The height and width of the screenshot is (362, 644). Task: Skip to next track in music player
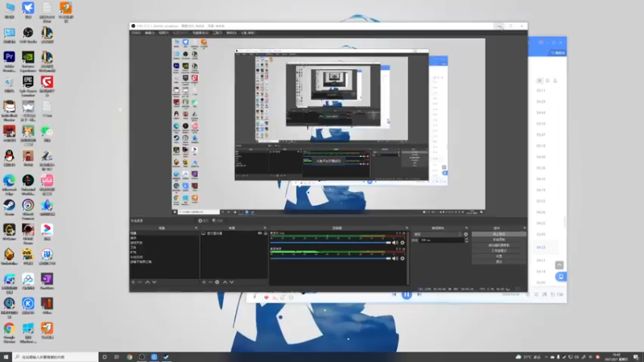click(x=419, y=294)
